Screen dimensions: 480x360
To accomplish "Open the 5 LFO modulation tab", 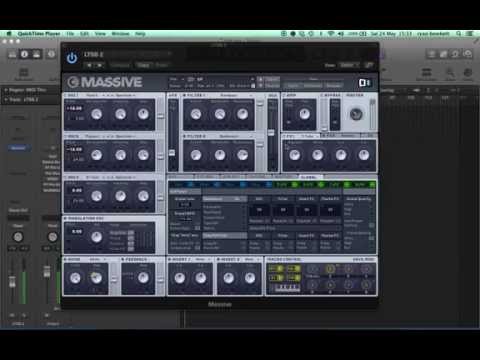I will pos(285,185).
